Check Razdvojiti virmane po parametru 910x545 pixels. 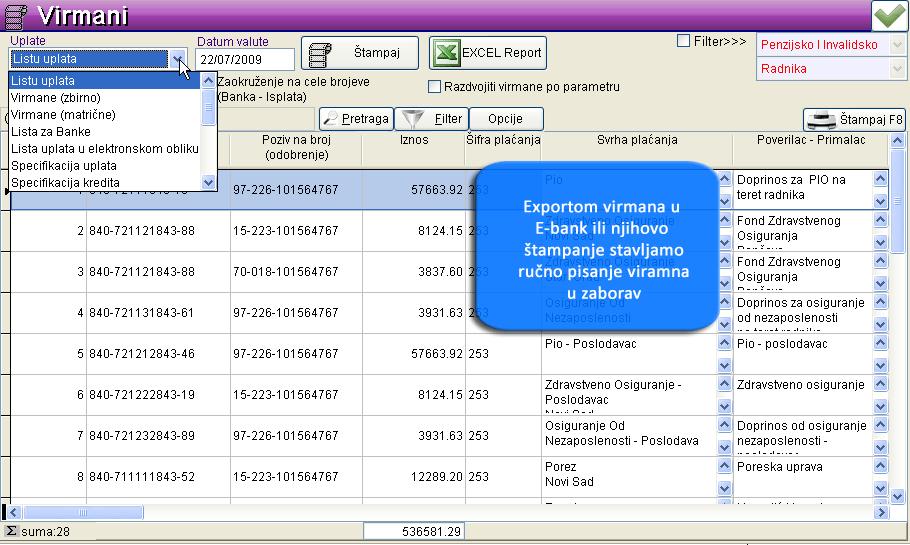point(435,87)
